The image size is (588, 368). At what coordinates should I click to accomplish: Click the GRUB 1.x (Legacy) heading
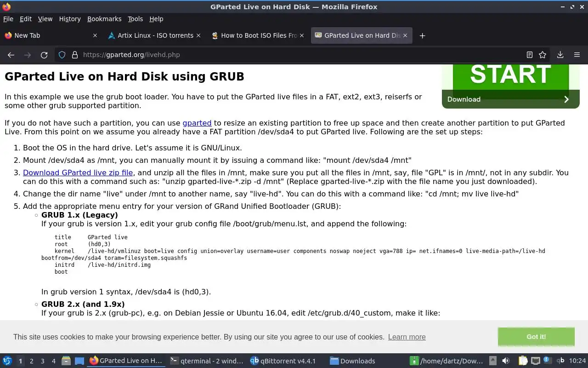click(x=79, y=215)
